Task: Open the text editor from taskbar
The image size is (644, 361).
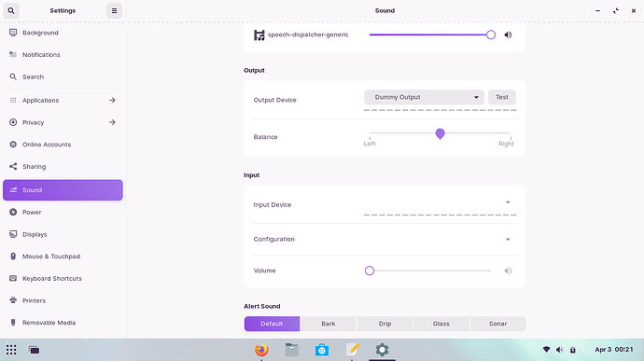Action: (x=353, y=350)
